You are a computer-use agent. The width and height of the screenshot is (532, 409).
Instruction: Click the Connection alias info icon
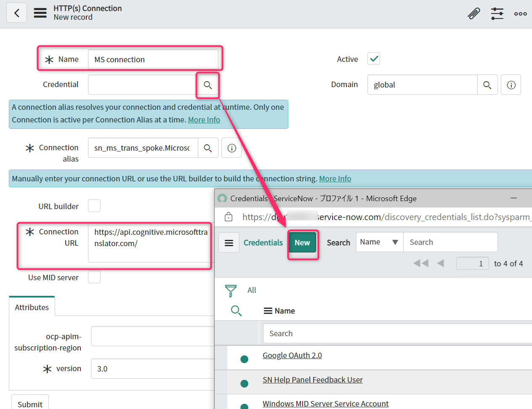(231, 148)
